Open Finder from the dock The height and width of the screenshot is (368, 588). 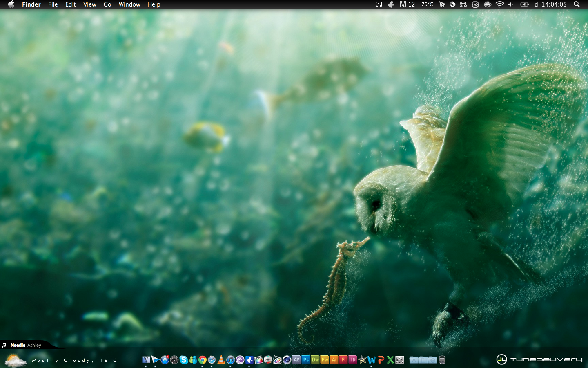point(146,360)
